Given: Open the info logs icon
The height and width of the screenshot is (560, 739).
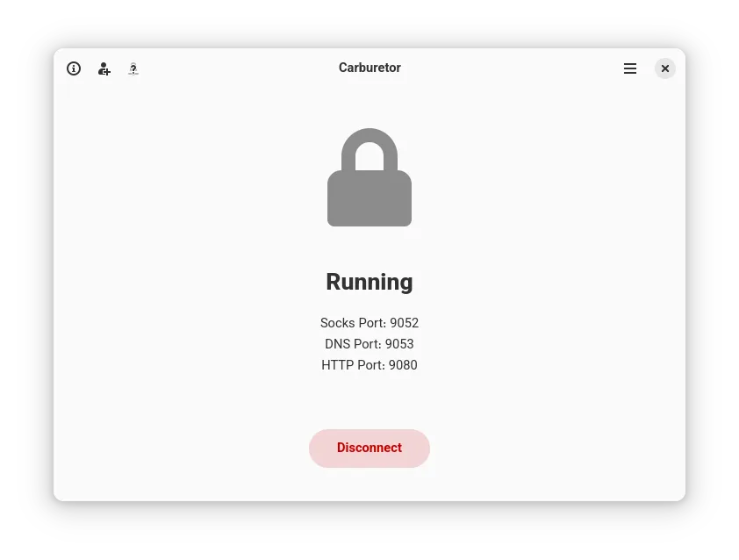Looking at the screenshot, I should [x=74, y=68].
